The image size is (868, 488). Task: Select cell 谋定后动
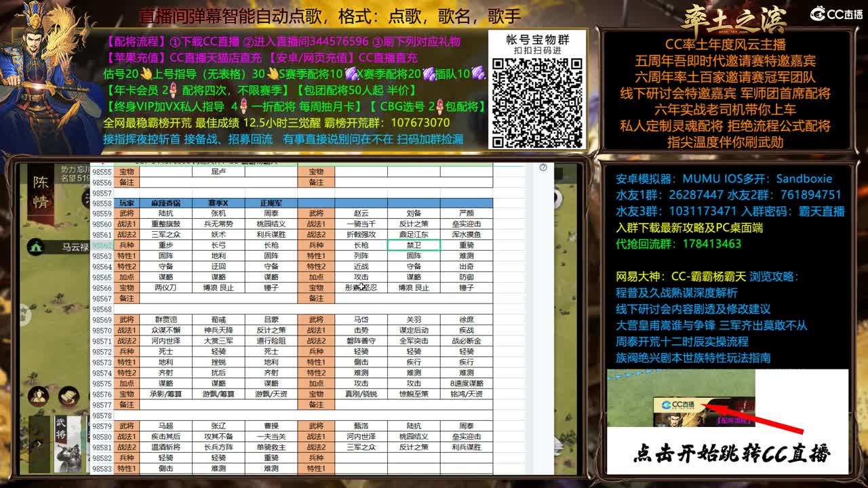click(414, 330)
